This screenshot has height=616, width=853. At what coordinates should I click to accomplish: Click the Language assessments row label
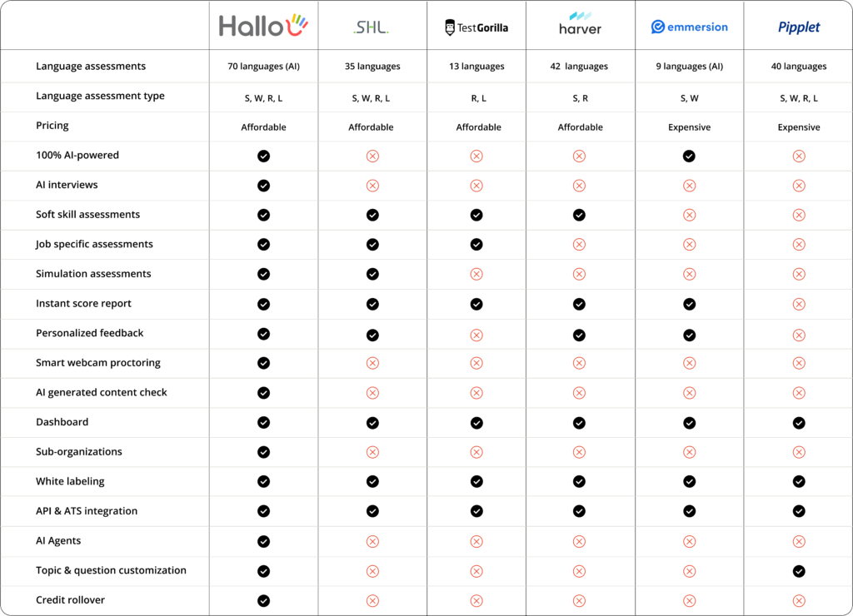91,67
